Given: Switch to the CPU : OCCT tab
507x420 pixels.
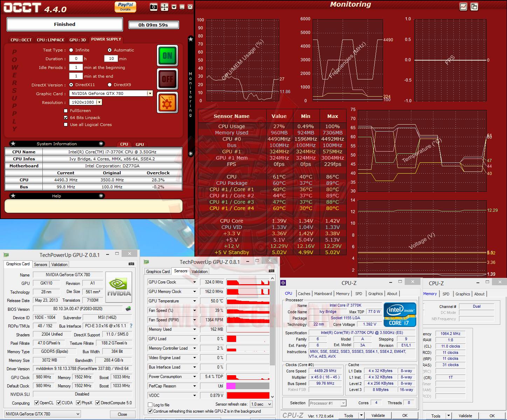Looking at the screenshot, I should [21, 40].
